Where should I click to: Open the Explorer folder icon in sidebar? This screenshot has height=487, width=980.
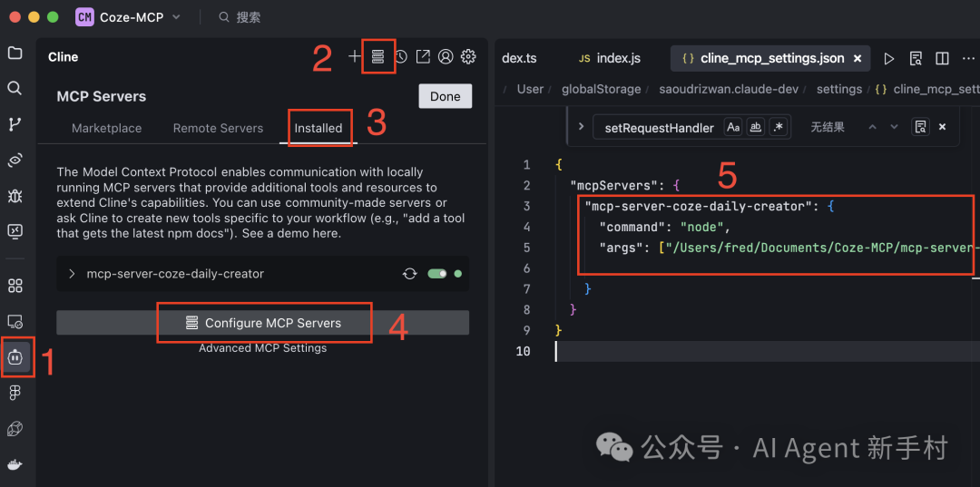coord(15,54)
